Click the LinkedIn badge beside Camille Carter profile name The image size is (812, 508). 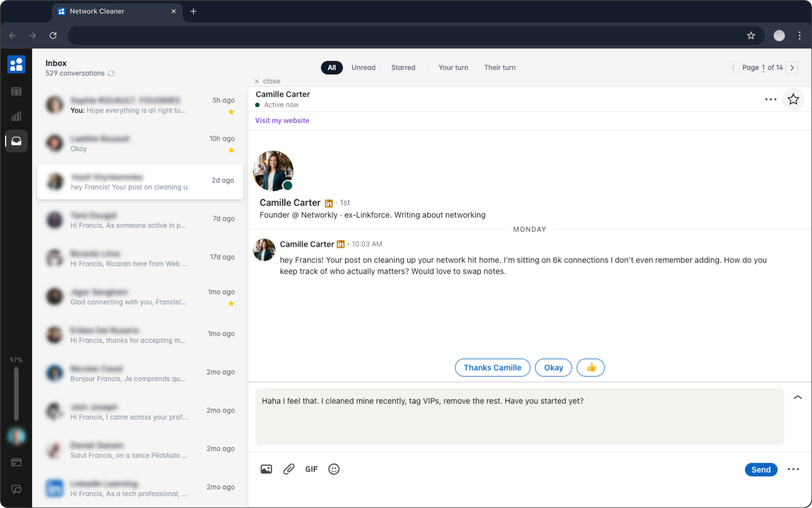click(329, 203)
